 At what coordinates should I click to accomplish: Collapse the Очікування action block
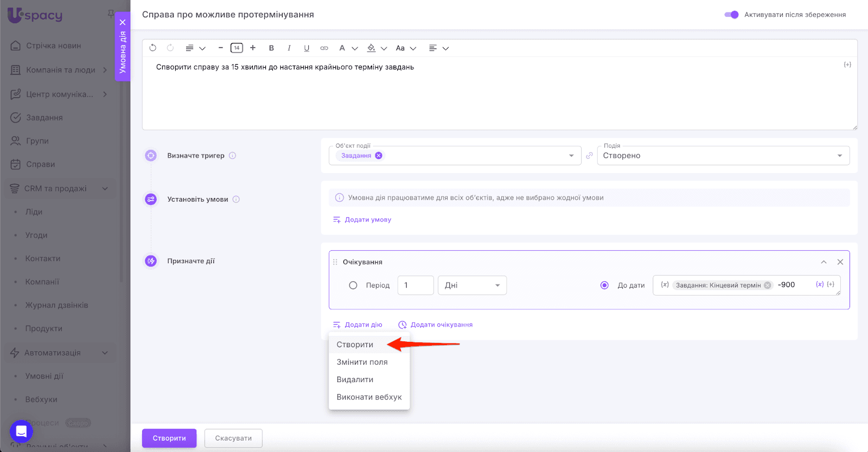pyautogui.click(x=824, y=262)
